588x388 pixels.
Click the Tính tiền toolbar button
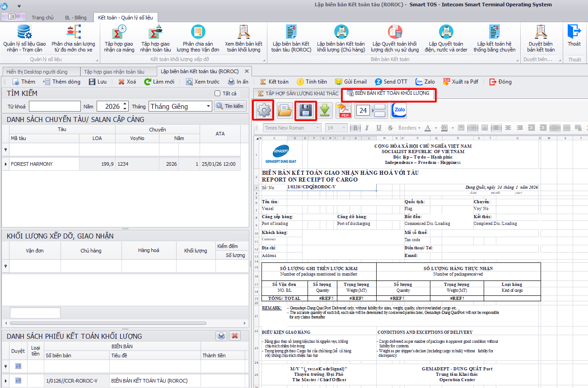coord(312,82)
